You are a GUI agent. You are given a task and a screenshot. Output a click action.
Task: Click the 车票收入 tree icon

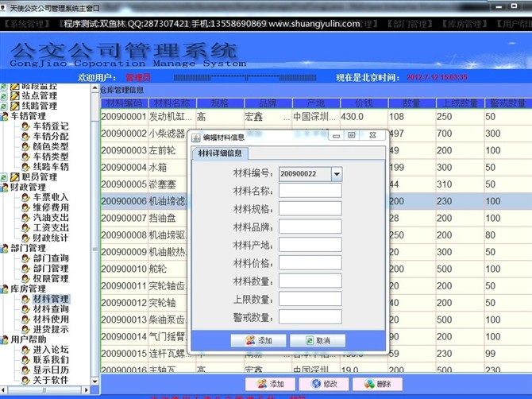pyautogui.click(x=25, y=197)
